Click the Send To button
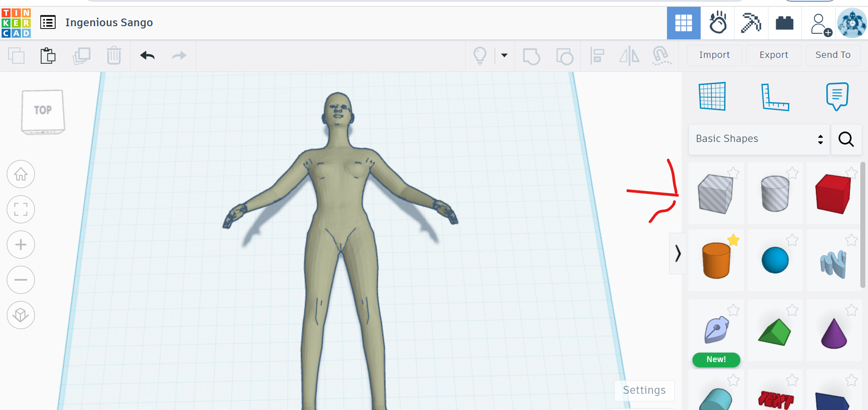Screen dimensions: 868x410 833,55
